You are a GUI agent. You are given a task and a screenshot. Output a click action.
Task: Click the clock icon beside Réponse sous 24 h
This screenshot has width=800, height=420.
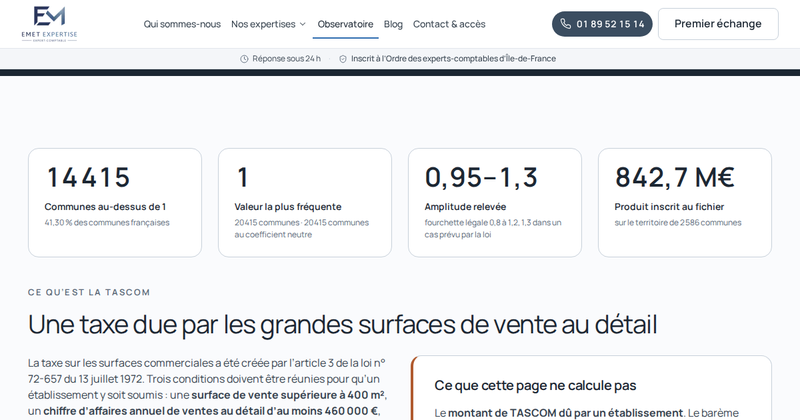(244, 59)
